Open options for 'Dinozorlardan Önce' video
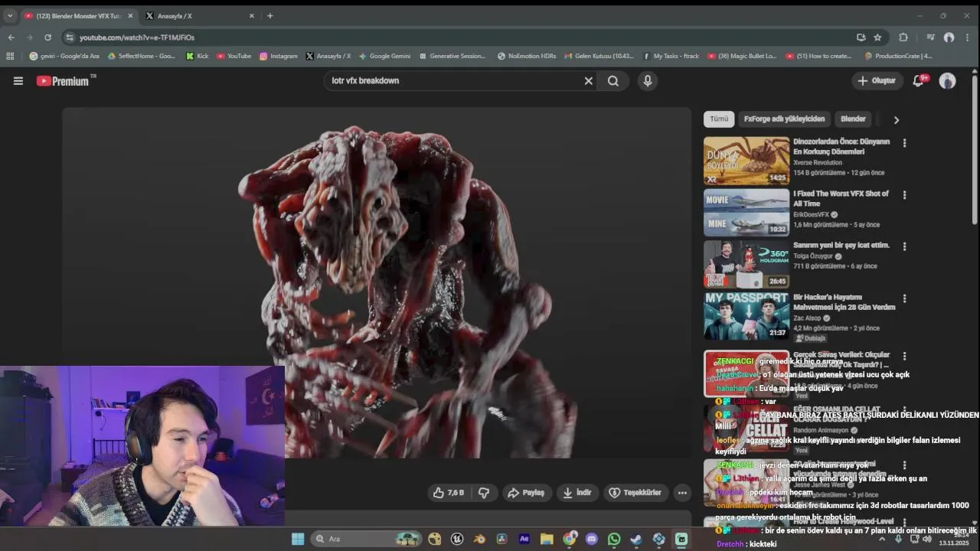The image size is (980, 551). (904, 143)
